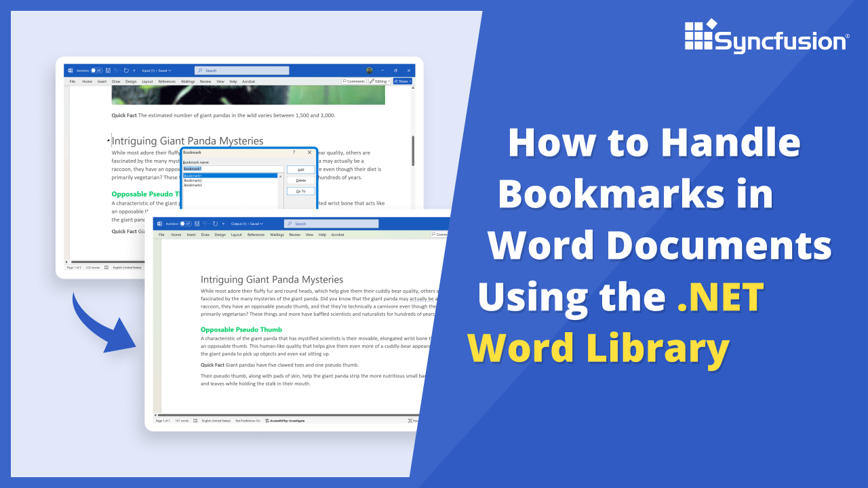This screenshot has height=488, width=868.
Task: Click the Save icon in Input window
Action: click(x=108, y=70)
